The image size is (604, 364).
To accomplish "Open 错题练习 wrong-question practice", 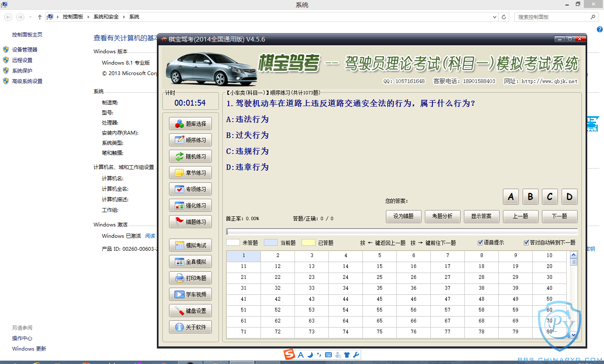I will pos(190,222).
